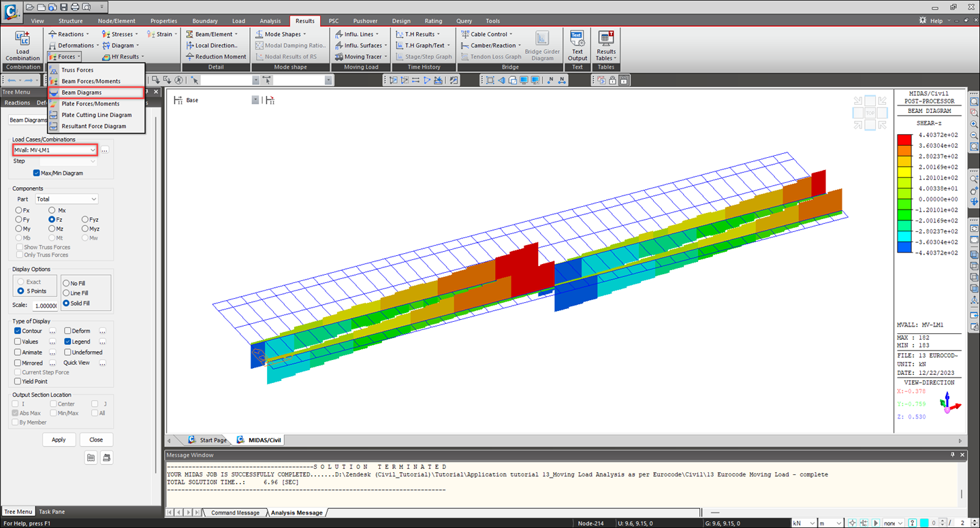Select Plate Cutting Line Diagram

pos(96,115)
